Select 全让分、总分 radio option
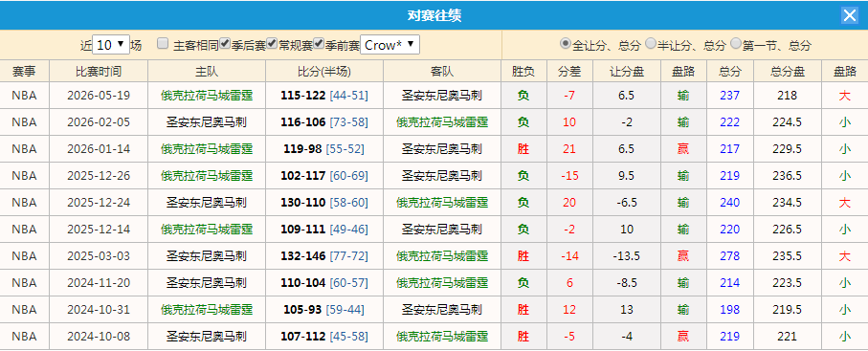Image resolution: width=868 pixels, height=351 pixels. [566, 44]
